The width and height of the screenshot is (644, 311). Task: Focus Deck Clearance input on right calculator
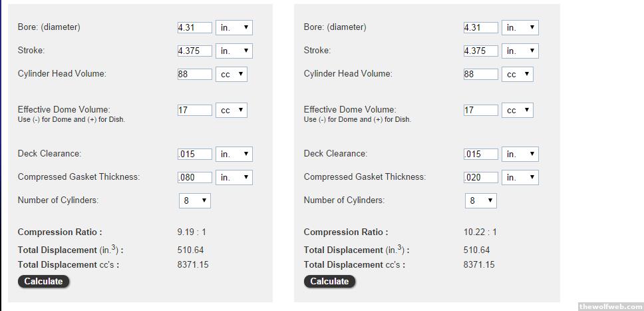481,154
